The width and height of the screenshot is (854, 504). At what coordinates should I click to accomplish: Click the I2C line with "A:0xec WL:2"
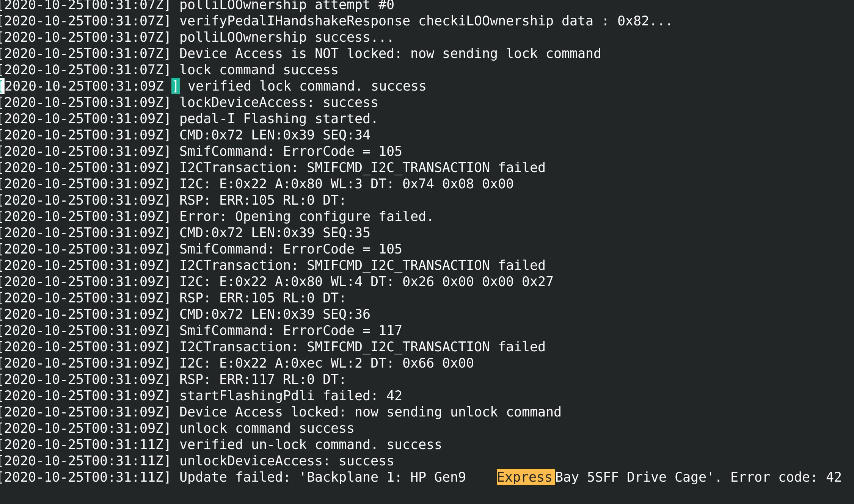pos(326,363)
